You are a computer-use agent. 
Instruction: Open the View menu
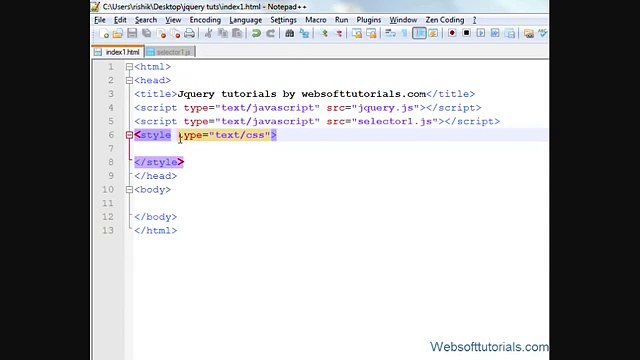[173, 20]
